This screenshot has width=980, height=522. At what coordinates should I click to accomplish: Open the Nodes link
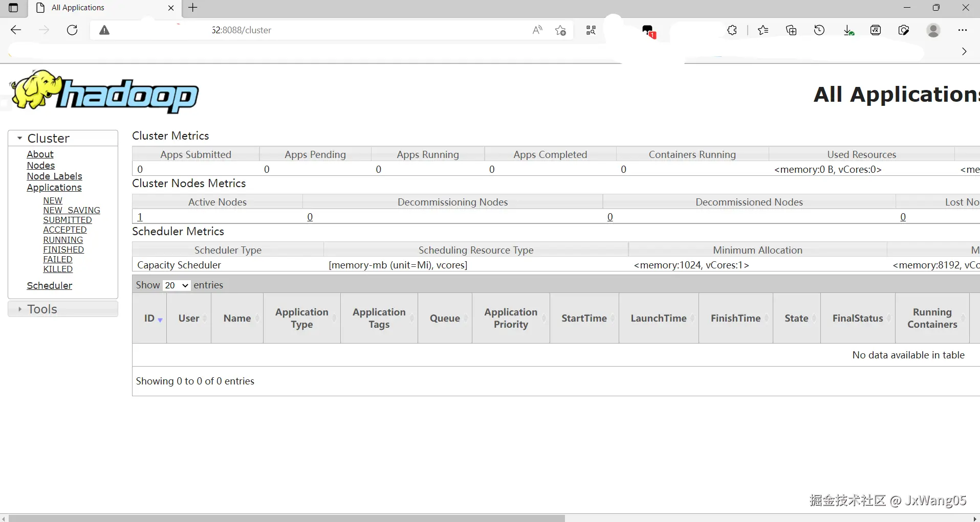click(x=41, y=166)
